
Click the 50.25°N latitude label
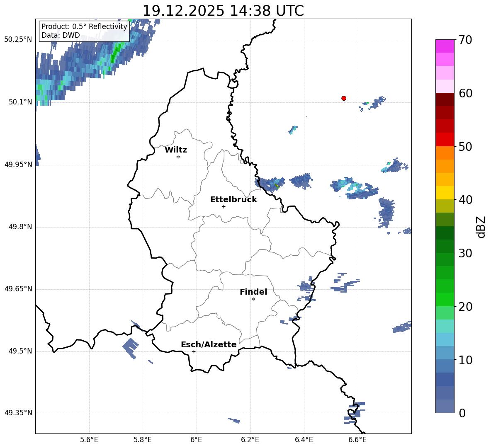coord(18,40)
